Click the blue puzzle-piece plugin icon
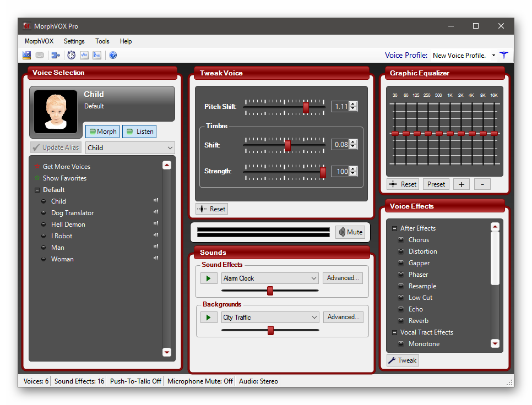Screen dimensions: 532x405 coord(56,55)
